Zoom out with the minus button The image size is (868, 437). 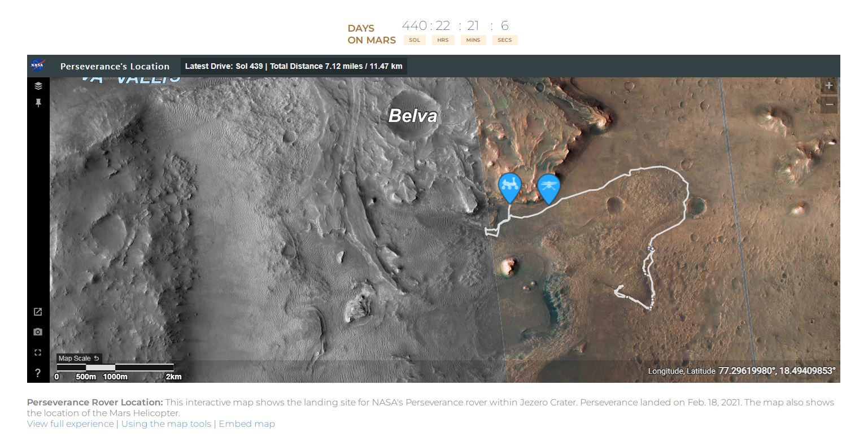point(829,104)
